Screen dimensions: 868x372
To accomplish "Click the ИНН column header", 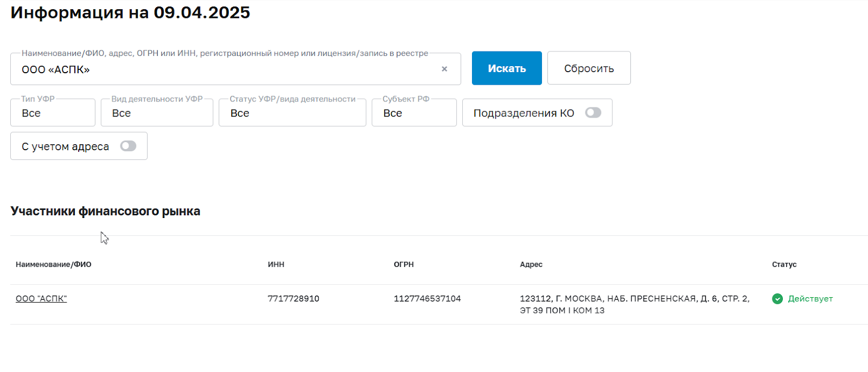I will coord(276,265).
